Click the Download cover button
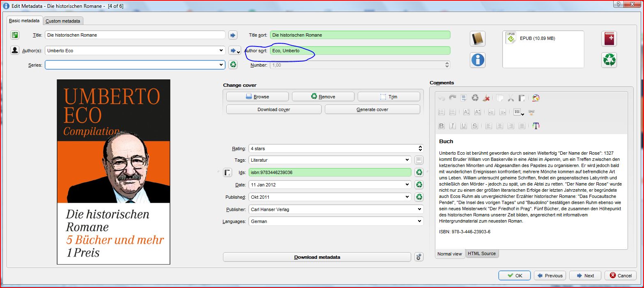 tap(274, 109)
